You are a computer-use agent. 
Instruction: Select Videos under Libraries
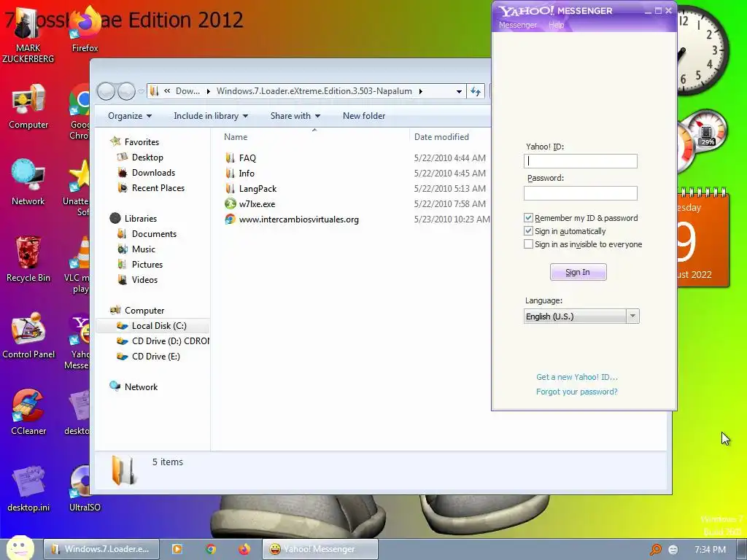(x=144, y=279)
